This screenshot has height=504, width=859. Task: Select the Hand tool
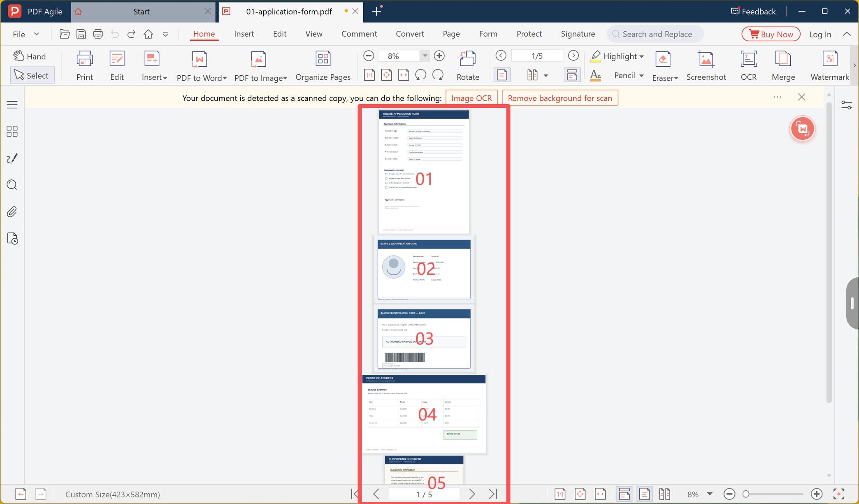click(x=30, y=56)
